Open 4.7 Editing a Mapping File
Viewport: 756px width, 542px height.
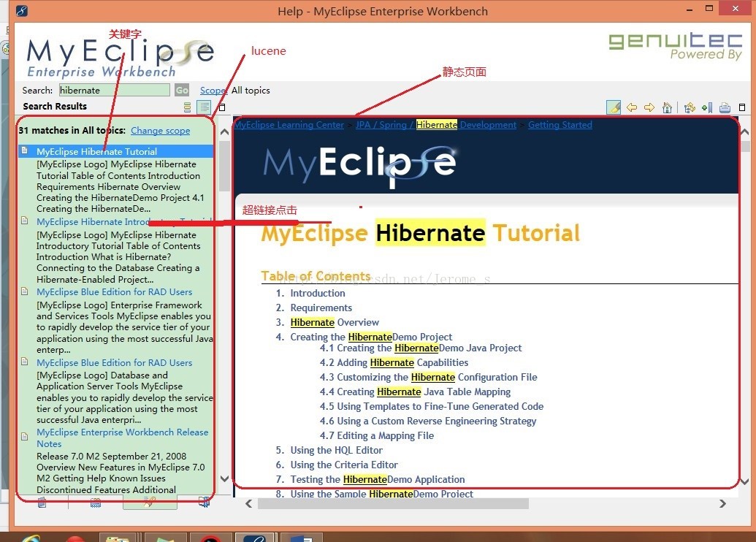tap(377, 435)
